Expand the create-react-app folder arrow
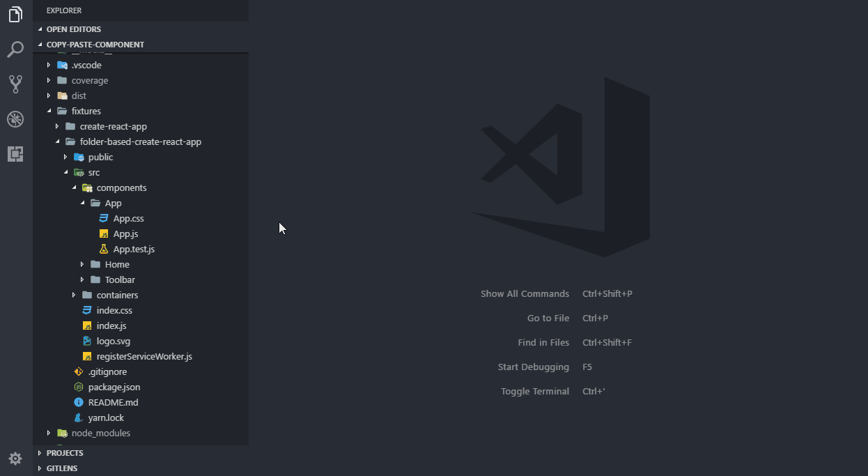868x476 pixels. (x=57, y=126)
